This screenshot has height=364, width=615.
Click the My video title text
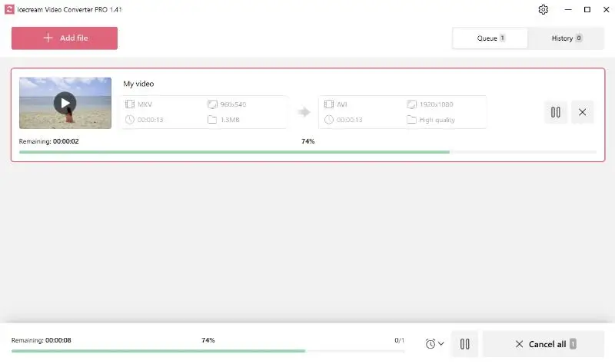pyautogui.click(x=139, y=84)
